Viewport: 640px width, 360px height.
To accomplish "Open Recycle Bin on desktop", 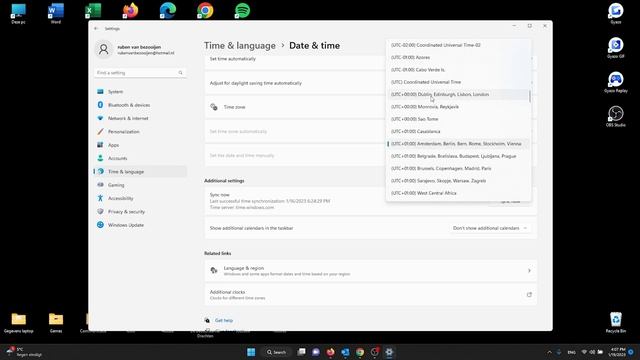I will pos(616,322).
